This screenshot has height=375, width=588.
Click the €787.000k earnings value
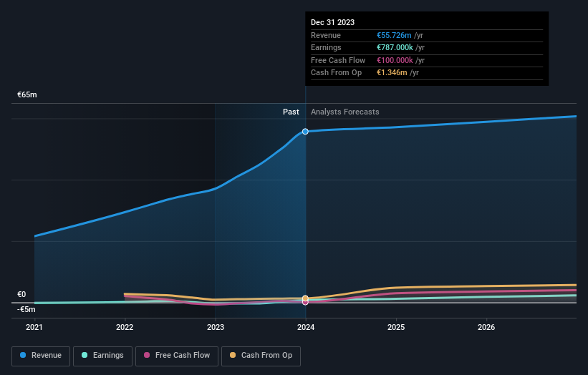(x=395, y=47)
